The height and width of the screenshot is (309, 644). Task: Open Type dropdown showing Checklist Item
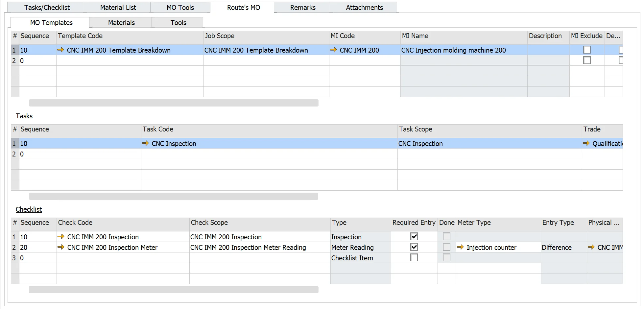click(x=360, y=258)
